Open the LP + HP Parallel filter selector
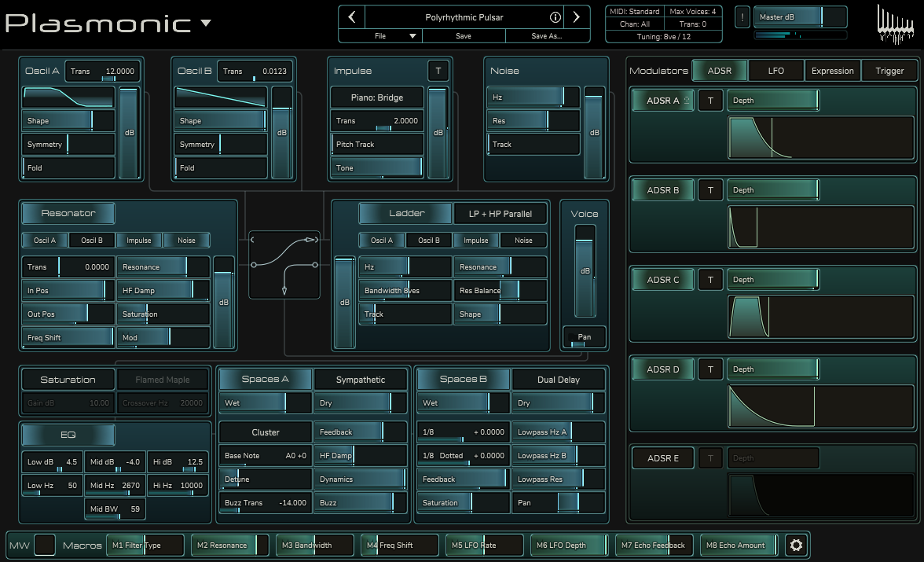The height and width of the screenshot is (562, 924). (500, 214)
